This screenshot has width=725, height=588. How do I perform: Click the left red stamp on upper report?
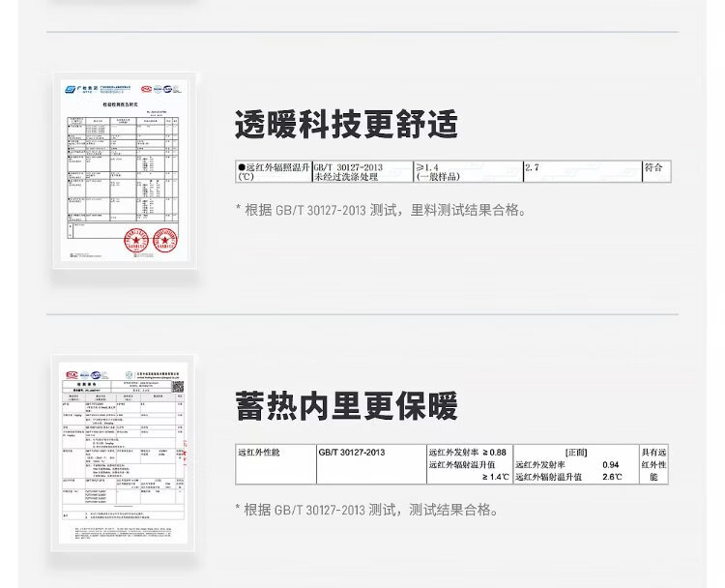[x=134, y=241]
